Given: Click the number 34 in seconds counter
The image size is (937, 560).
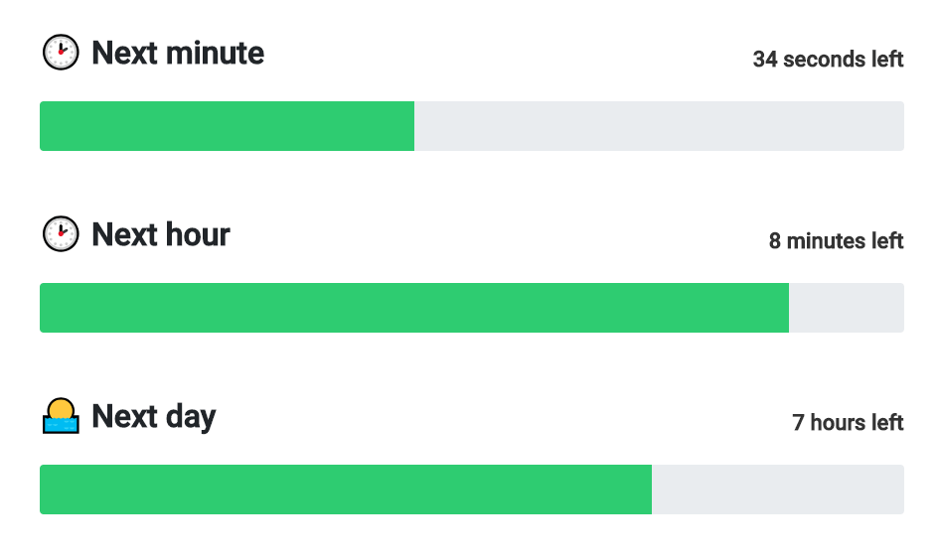Looking at the screenshot, I should [x=765, y=60].
